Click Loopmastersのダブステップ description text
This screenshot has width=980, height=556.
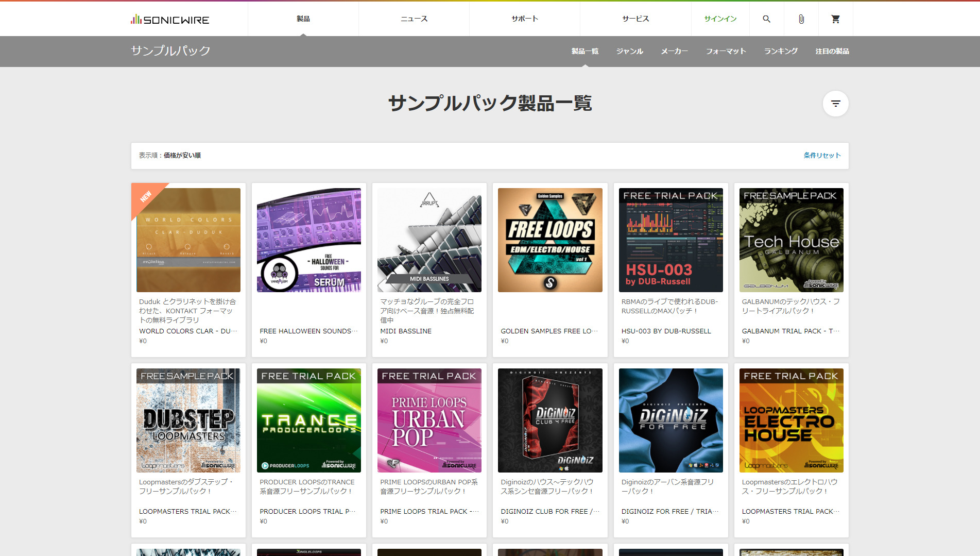tap(186, 486)
